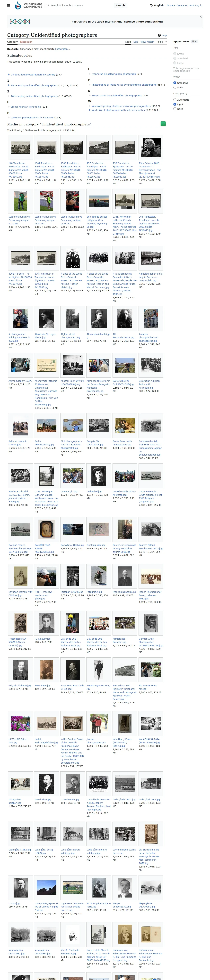Screen dimensions: 210x980
Task: Expand 19th-century unidentified photographers subcategory
Action: click(x=9, y=86)
